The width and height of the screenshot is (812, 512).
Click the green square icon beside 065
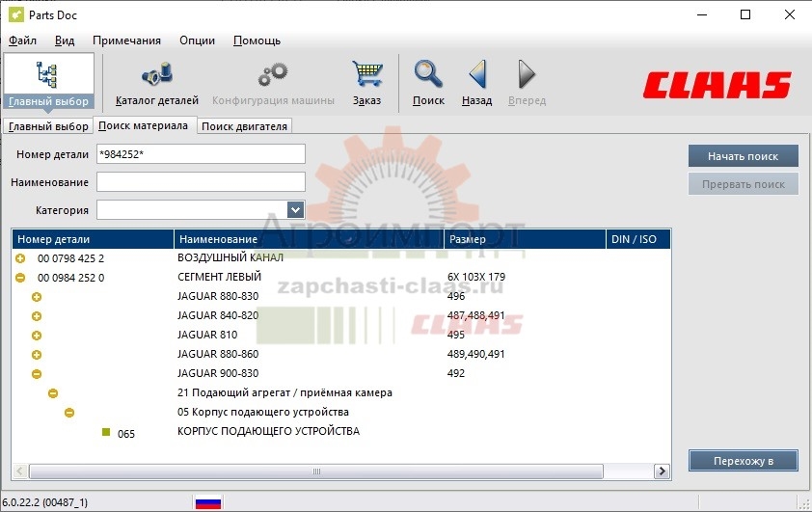point(106,432)
